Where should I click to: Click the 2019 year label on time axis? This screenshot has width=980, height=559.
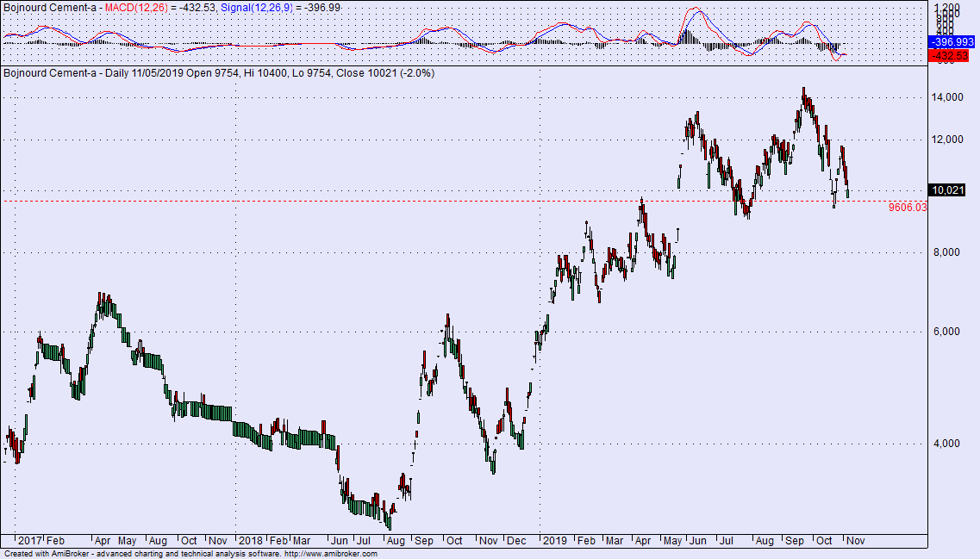[x=555, y=541]
